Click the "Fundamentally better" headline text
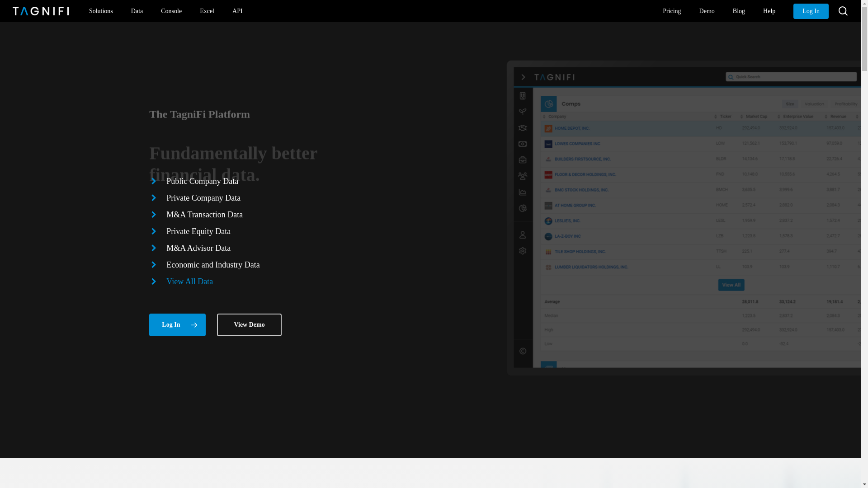 [x=233, y=153]
